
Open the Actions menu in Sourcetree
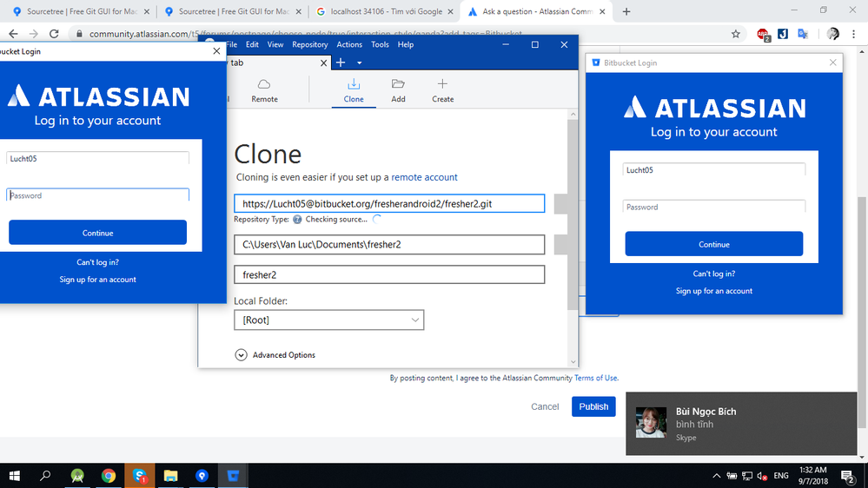pos(349,45)
